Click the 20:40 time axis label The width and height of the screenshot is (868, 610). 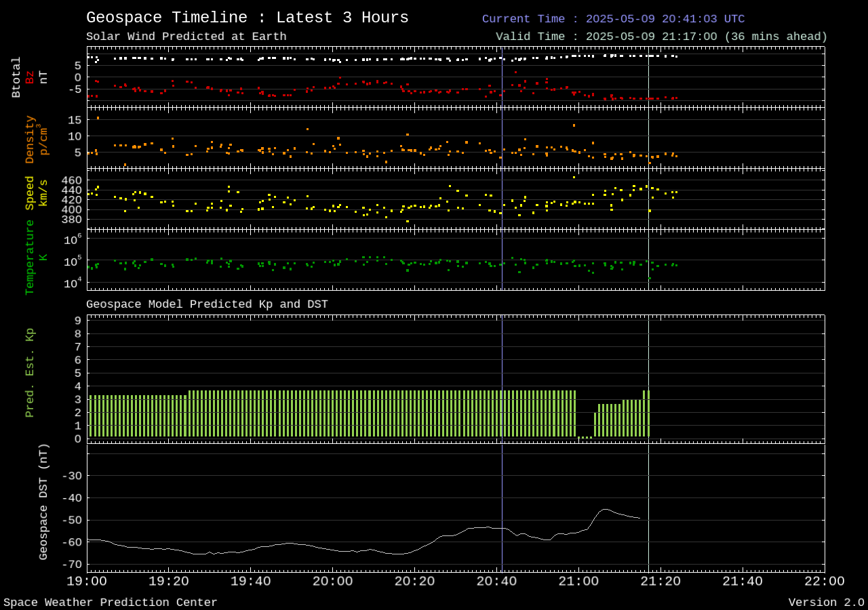(497, 581)
